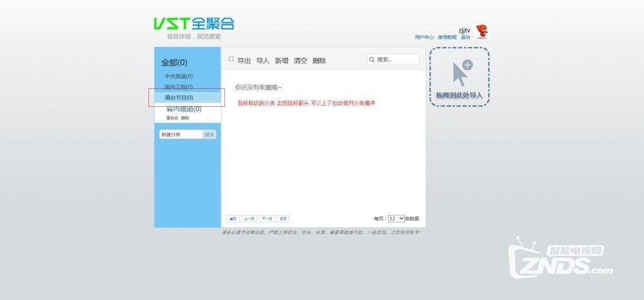Click the search magnifier icon
Image resolution: width=644 pixels, height=300 pixels.
(x=372, y=60)
